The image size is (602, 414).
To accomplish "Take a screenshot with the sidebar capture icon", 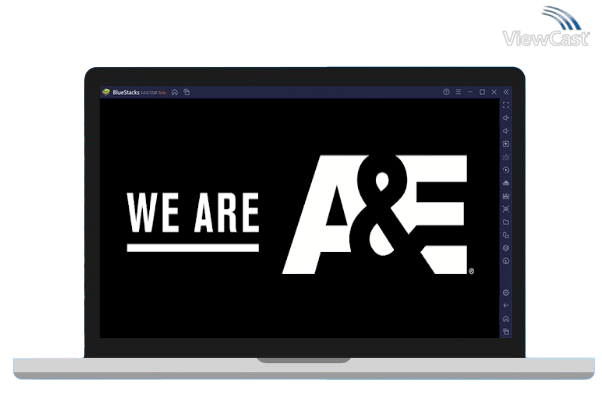I will pos(506,209).
